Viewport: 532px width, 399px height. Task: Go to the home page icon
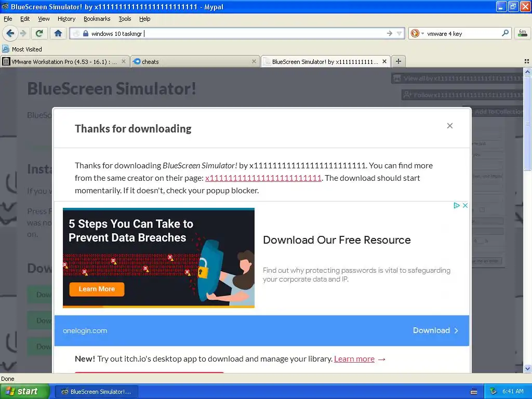(x=58, y=33)
